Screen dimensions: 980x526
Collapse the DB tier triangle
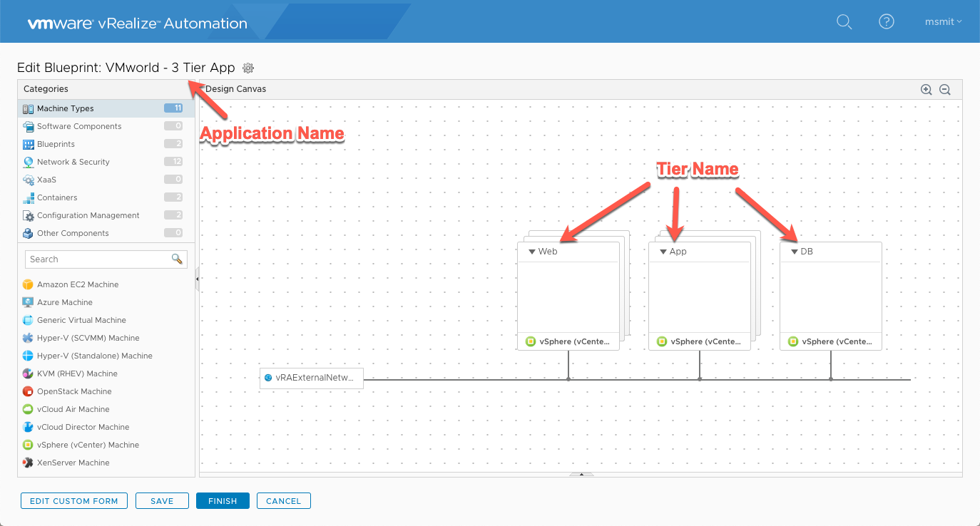795,252
